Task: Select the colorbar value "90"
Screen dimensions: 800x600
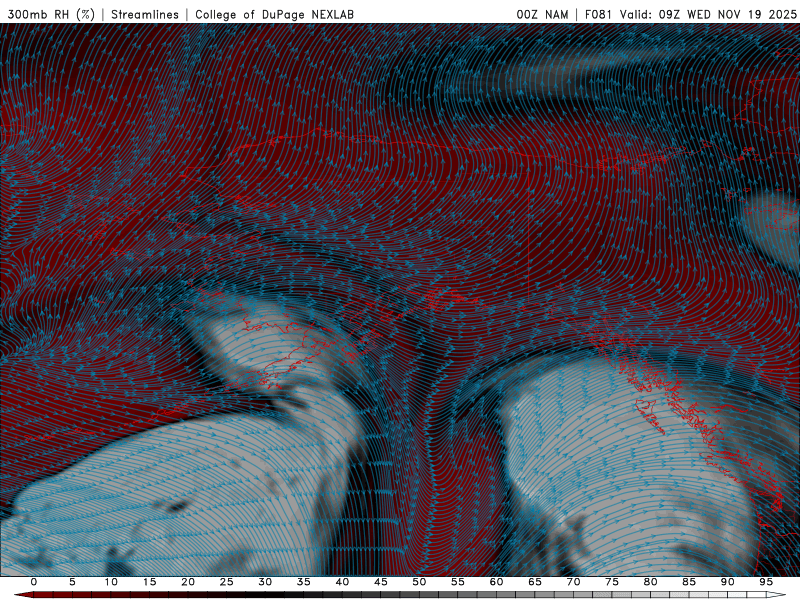Action: coord(727,582)
